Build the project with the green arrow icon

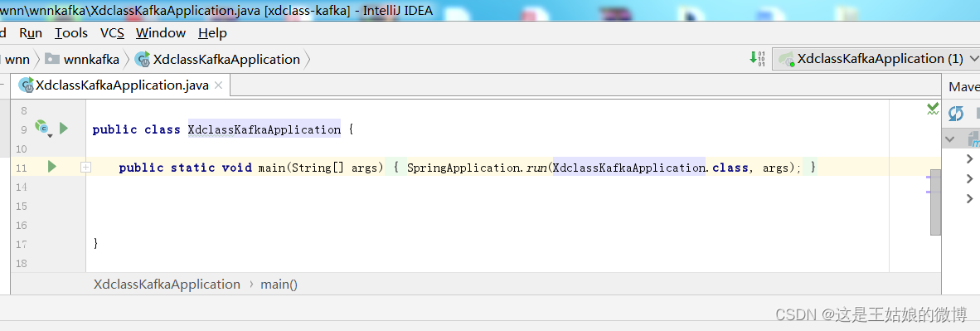pos(757,59)
